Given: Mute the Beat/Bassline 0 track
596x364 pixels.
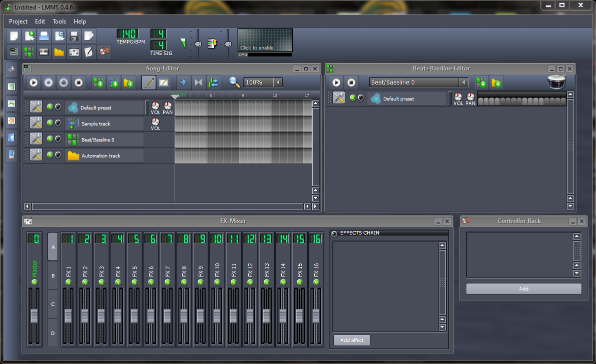Looking at the screenshot, I should tap(50, 139).
